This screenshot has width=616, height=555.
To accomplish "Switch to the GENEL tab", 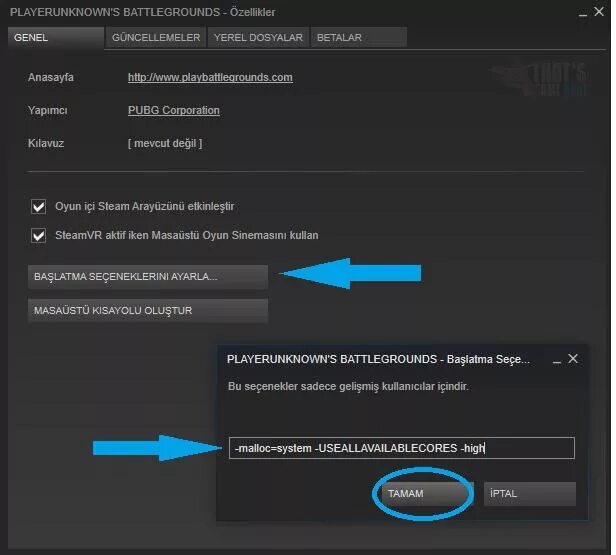I will 56,38.
